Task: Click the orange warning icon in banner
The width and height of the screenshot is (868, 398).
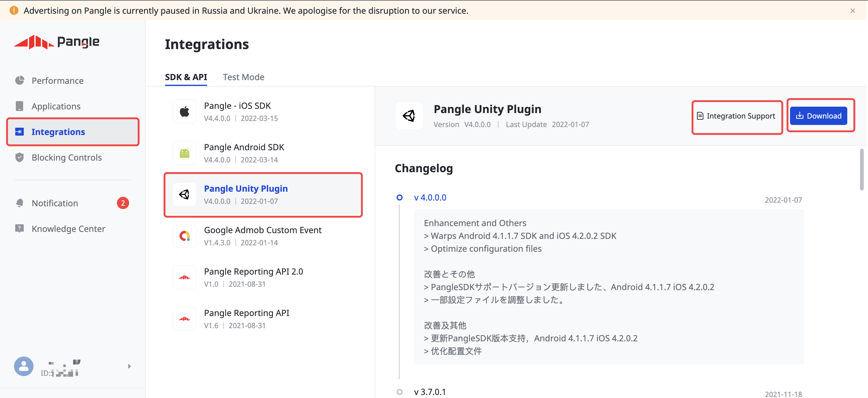Action: (x=14, y=10)
